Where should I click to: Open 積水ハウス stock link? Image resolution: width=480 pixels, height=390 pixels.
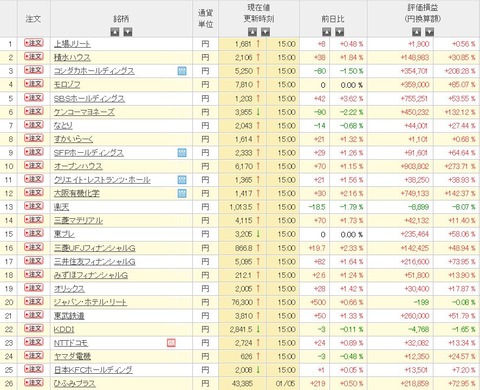pyautogui.click(x=72, y=57)
